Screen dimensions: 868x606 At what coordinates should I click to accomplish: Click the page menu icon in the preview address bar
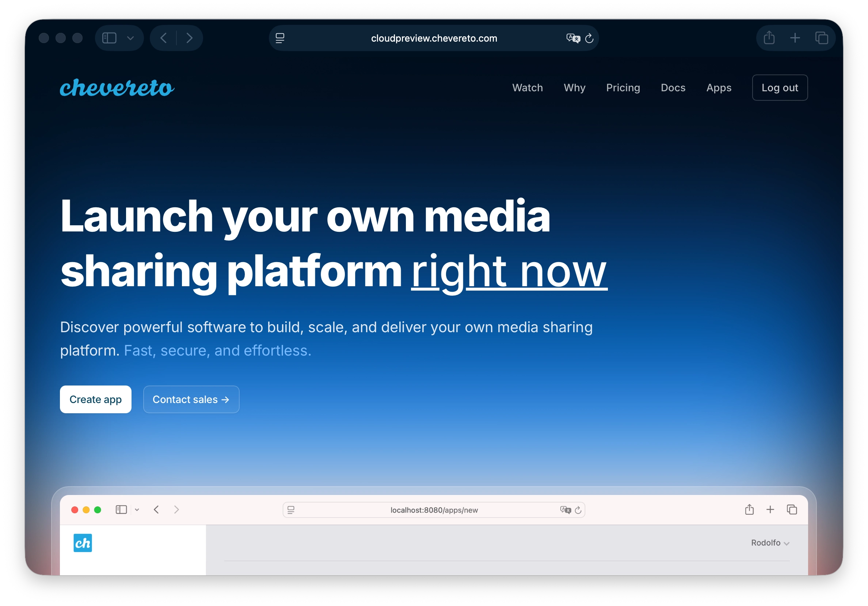coord(291,510)
